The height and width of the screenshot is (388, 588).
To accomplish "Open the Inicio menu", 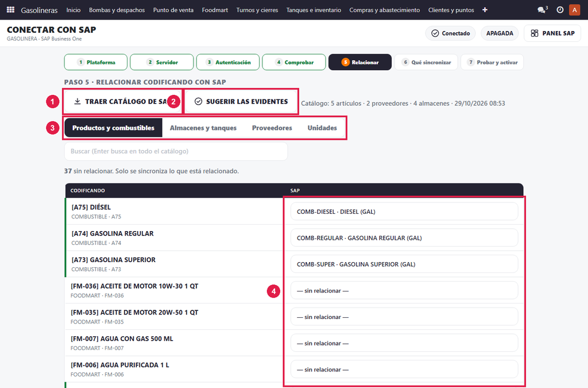I will coord(73,10).
